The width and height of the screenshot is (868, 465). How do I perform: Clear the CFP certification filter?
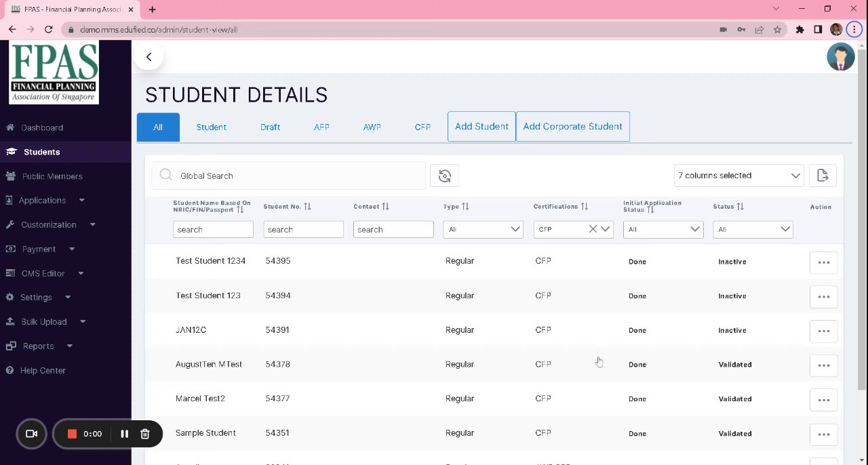[x=593, y=229]
